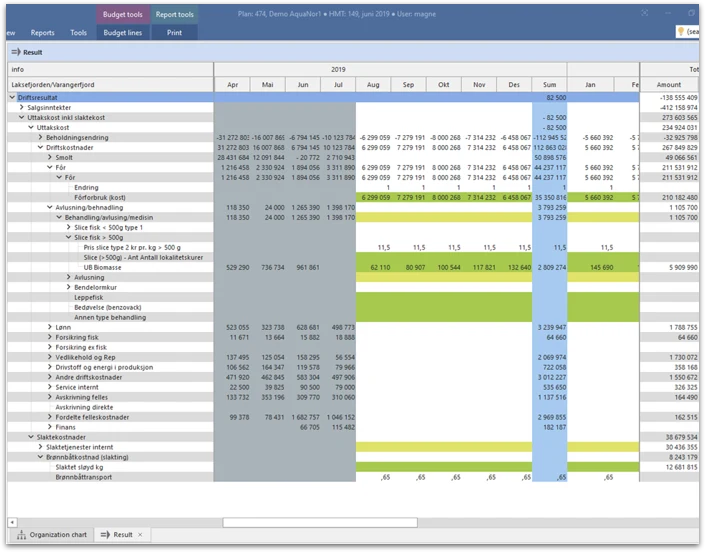Collapse the Avlusning/behandling row

50,207
